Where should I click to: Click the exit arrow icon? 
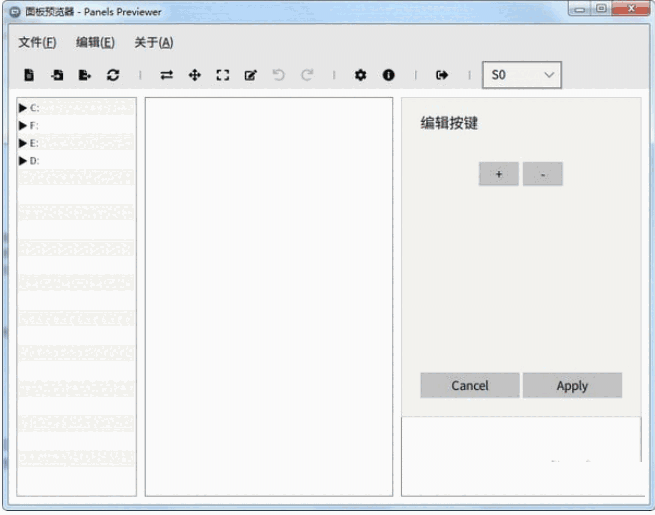tap(442, 75)
